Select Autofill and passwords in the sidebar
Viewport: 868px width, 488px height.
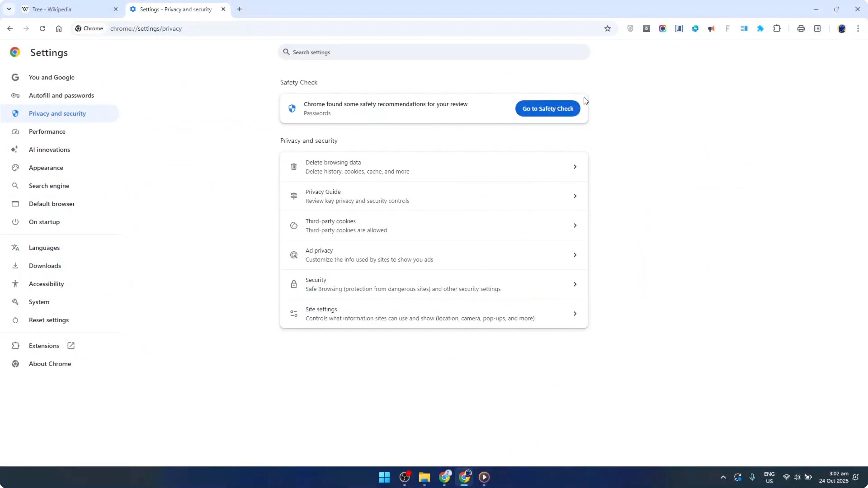61,95
